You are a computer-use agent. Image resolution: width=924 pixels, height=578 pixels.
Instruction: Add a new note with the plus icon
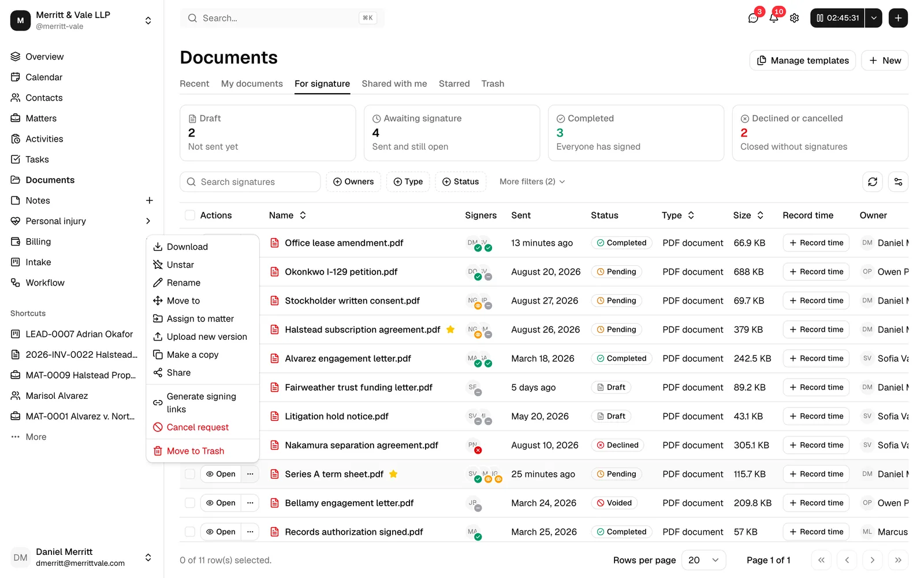[x=150, y=201]
